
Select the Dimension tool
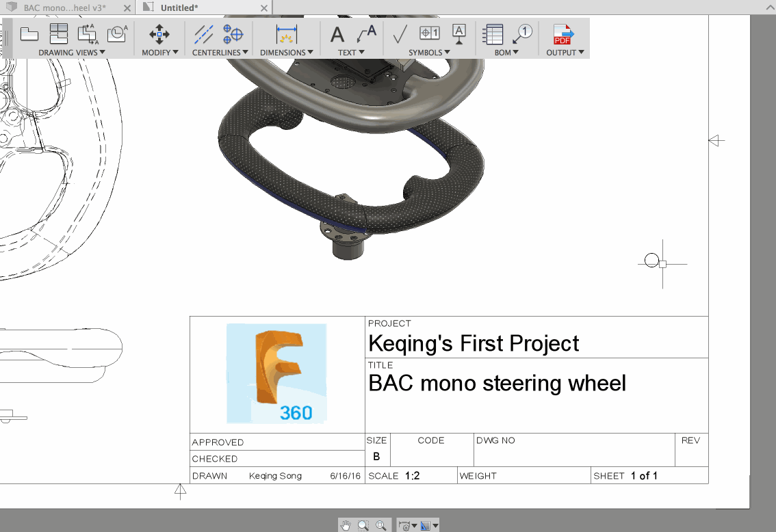(x=287, y=34)
